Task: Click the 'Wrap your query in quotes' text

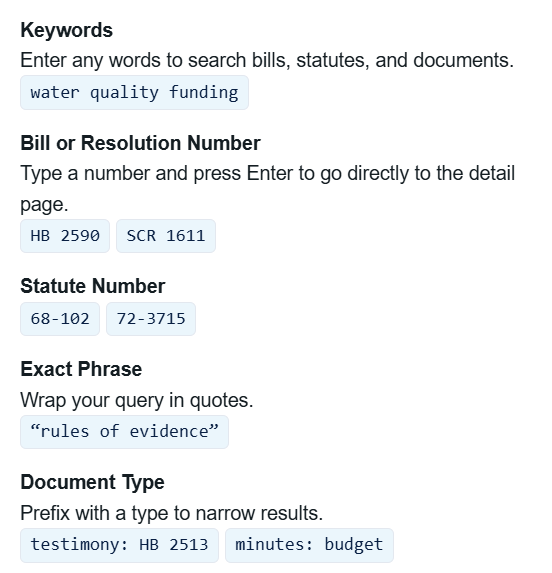Action: coord(137,400)
